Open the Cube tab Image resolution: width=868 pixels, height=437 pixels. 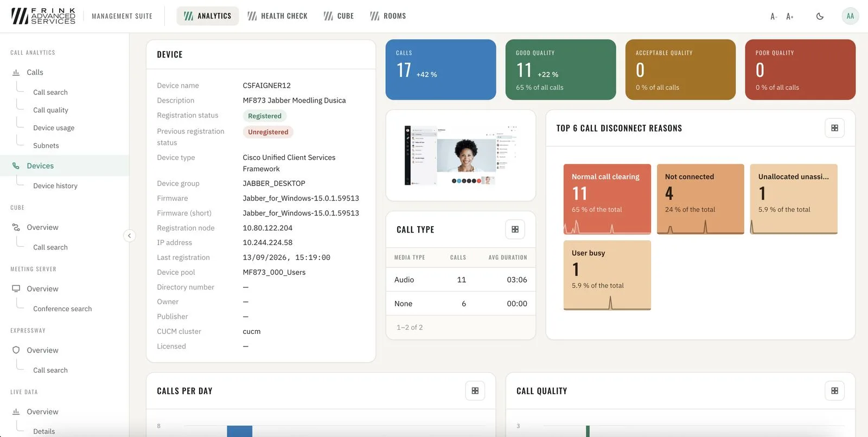coord(339,16)
